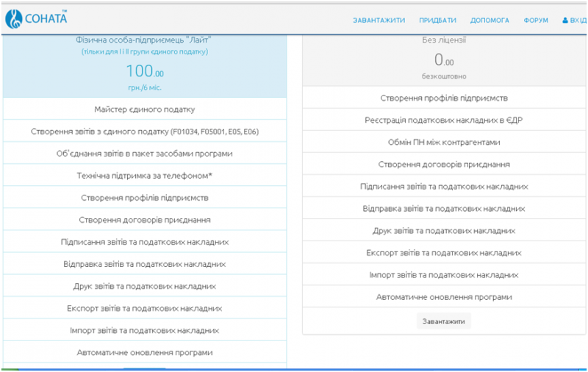Click the 0.00 безкоштовно price
Viewport: 588px width, 372px height.
click(443, 60)
